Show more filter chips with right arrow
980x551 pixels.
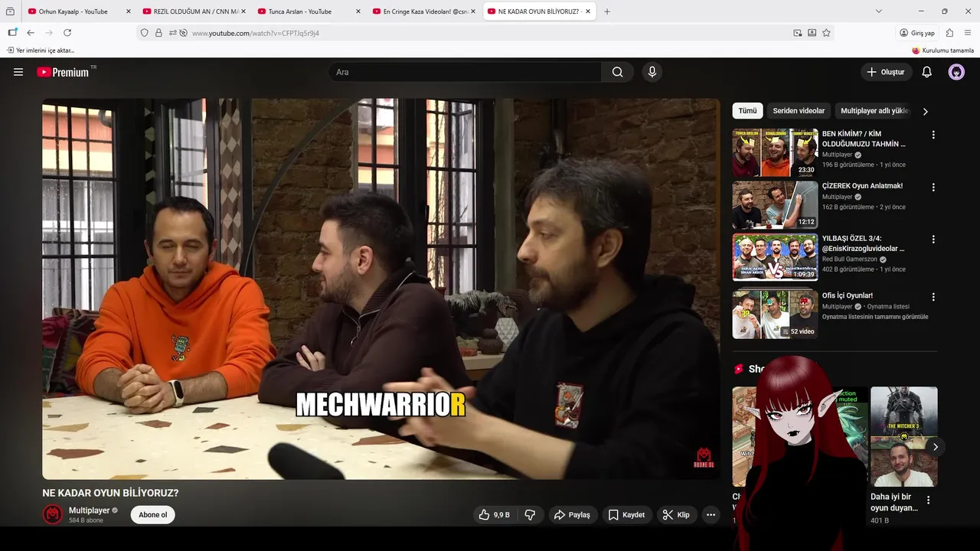pos(925,111)
